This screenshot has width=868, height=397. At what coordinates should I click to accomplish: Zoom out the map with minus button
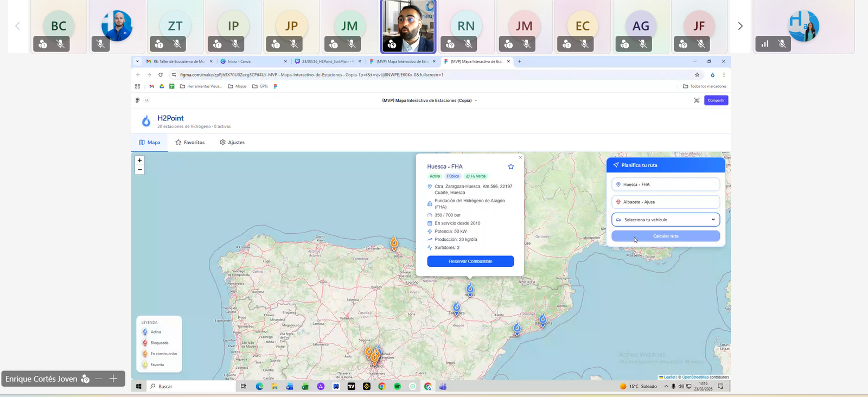click(139, 170)
